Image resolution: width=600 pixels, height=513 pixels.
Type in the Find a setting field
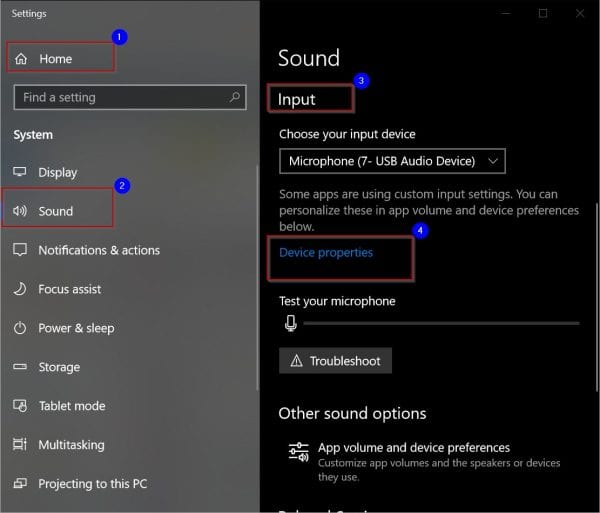pyautogui.click(x=120, y=98)
